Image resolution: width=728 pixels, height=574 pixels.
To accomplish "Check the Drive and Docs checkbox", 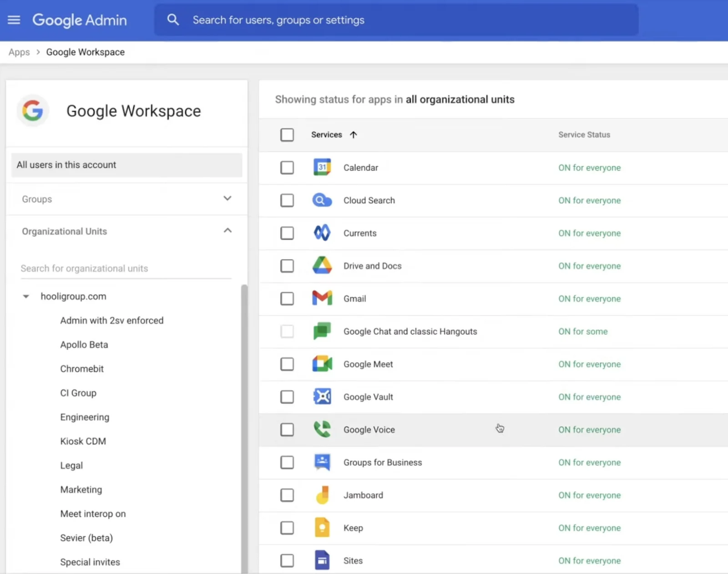I will tap(287, 266).
